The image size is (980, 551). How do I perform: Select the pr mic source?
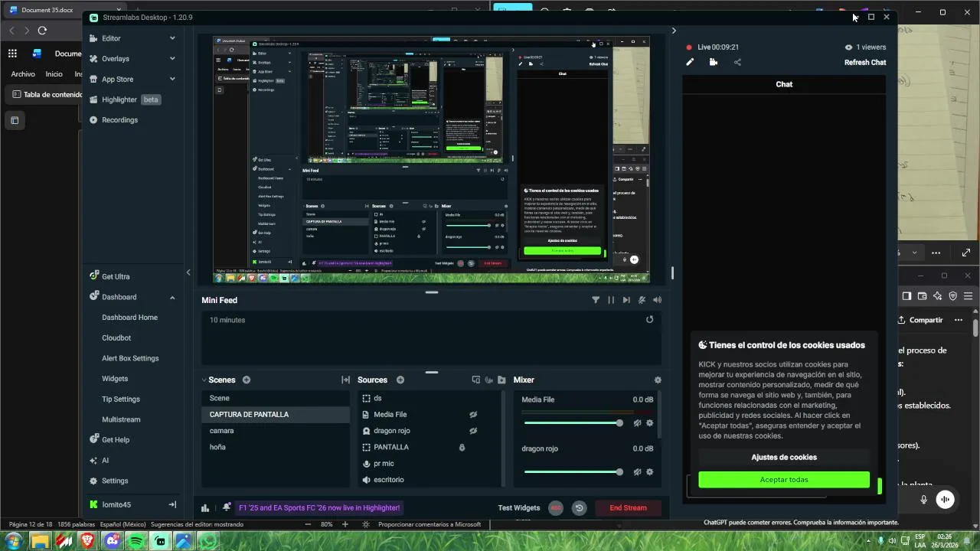[384, 463]
